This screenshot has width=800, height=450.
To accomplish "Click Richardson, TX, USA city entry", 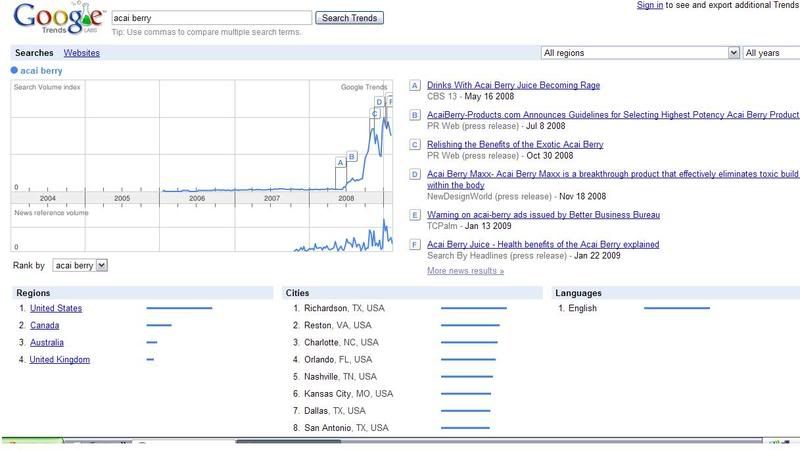I will pos(344,308).
